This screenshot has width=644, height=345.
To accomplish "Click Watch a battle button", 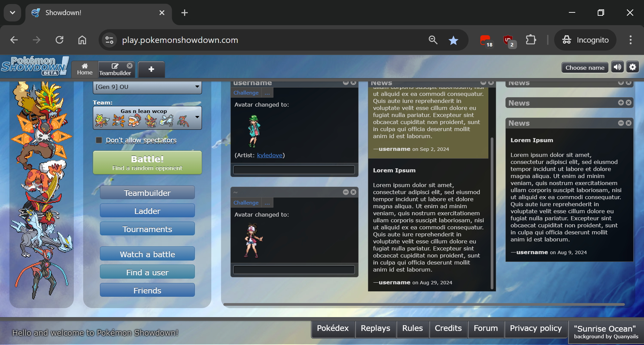I will click(x=147, y=254).
